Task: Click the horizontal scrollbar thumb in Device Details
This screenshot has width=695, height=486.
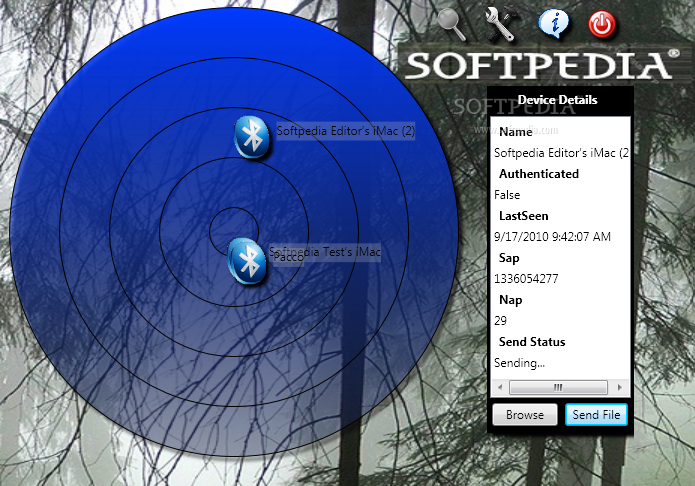Action: [x=558, y=388]
